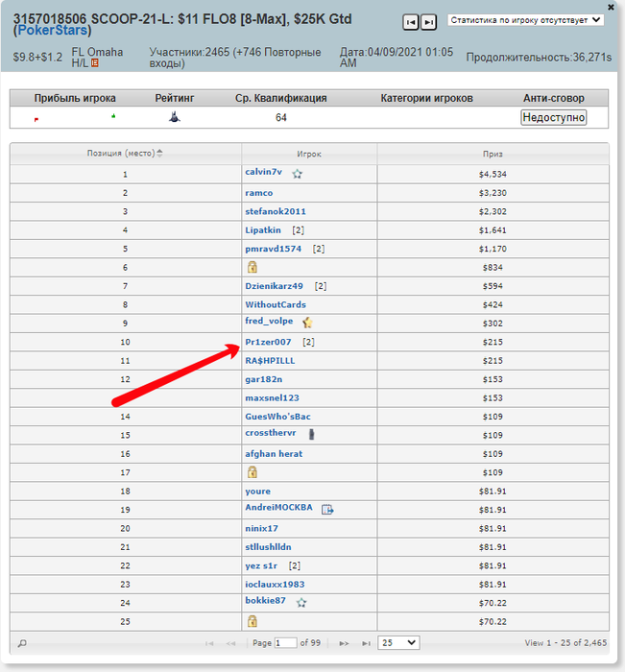Click the page number input field
The height and width of the screenshot is (672, 625).
(x=285, y=643)
